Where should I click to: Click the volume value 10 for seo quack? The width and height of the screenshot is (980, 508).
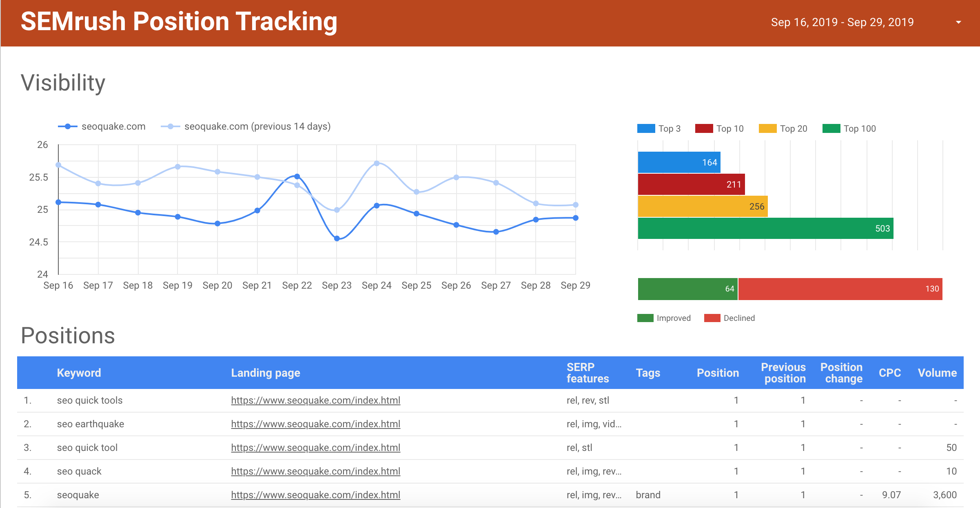click(951, 471)
